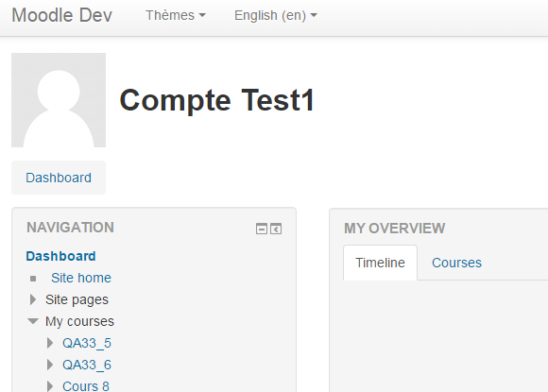Viewport: 548px width, 392px height.
Task: Open the QA33_5 course link
Action: pos(87,343)
